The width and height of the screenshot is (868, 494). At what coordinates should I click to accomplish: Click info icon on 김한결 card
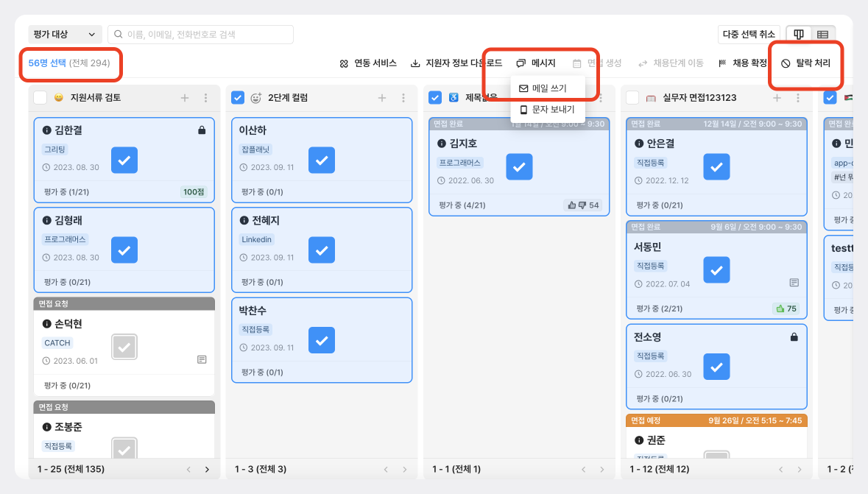[47, 130]
